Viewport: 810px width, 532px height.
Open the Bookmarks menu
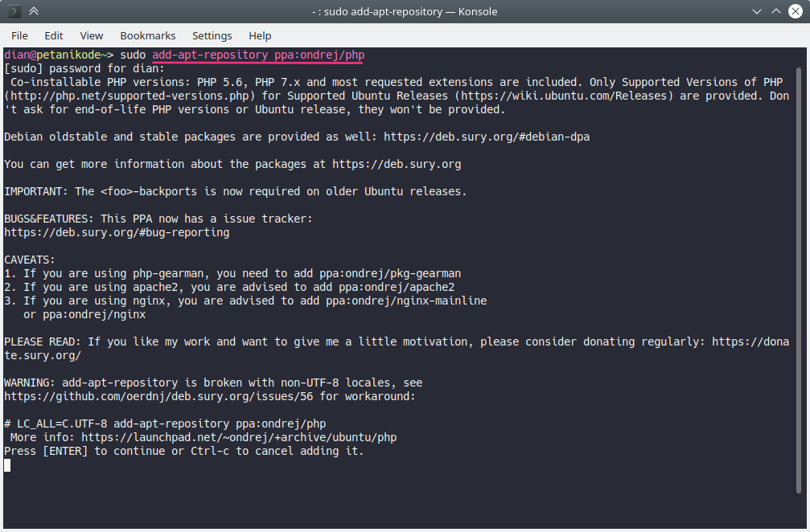147,35
